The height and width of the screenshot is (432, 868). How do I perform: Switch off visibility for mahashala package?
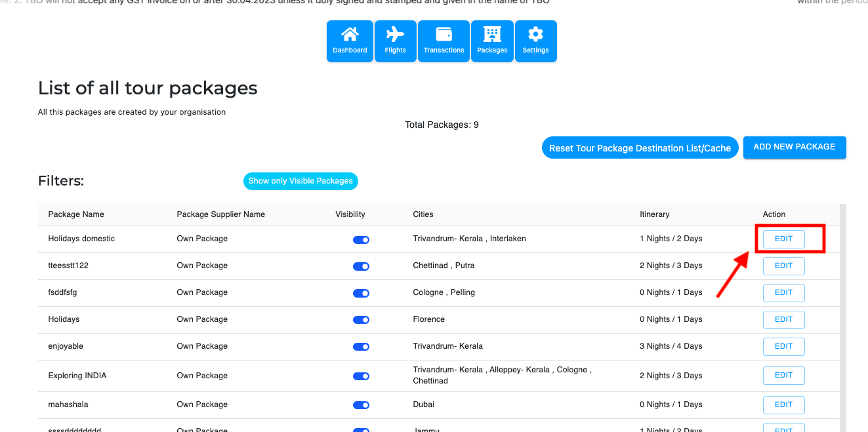tap(361, 405)
